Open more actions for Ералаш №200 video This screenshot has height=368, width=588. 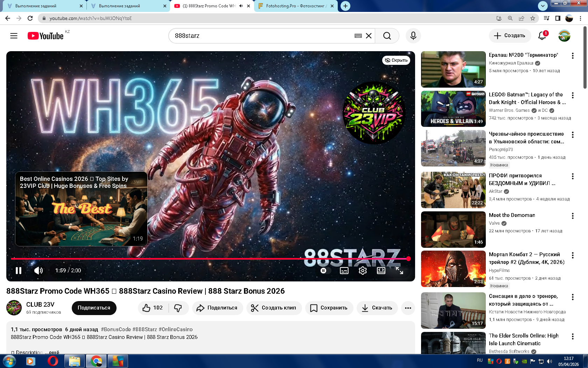[x=573, y=56]
